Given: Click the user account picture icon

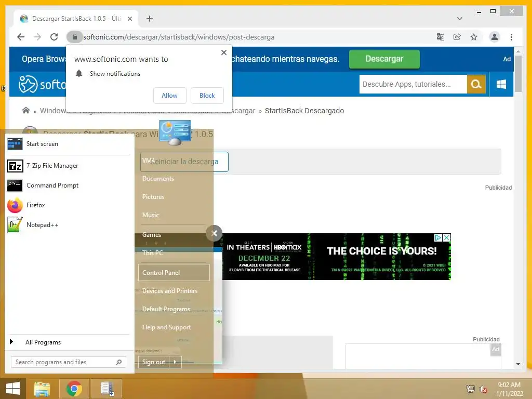Looking at the screenshot, I should [x=175, y=132].
